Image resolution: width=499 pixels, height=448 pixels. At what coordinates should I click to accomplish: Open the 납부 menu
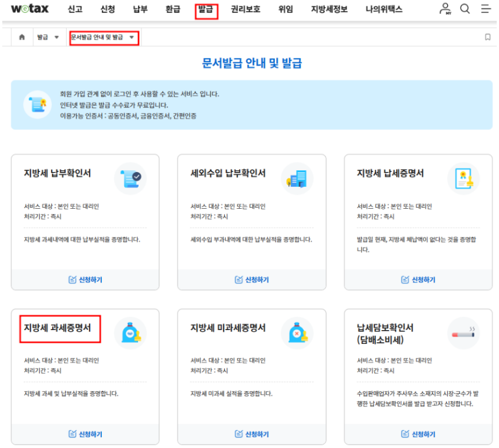click(x=140, y=9)
